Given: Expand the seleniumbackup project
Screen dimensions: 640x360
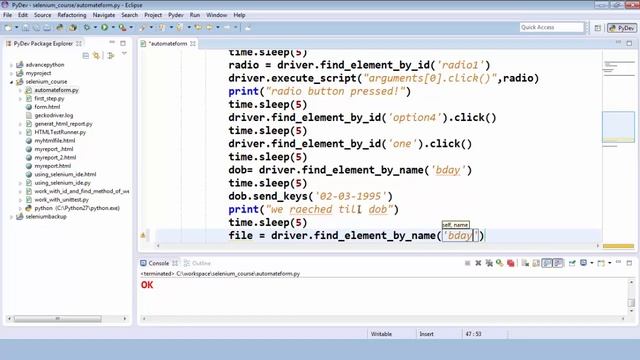Looking at the screenshot, I should tap(11, 217).
